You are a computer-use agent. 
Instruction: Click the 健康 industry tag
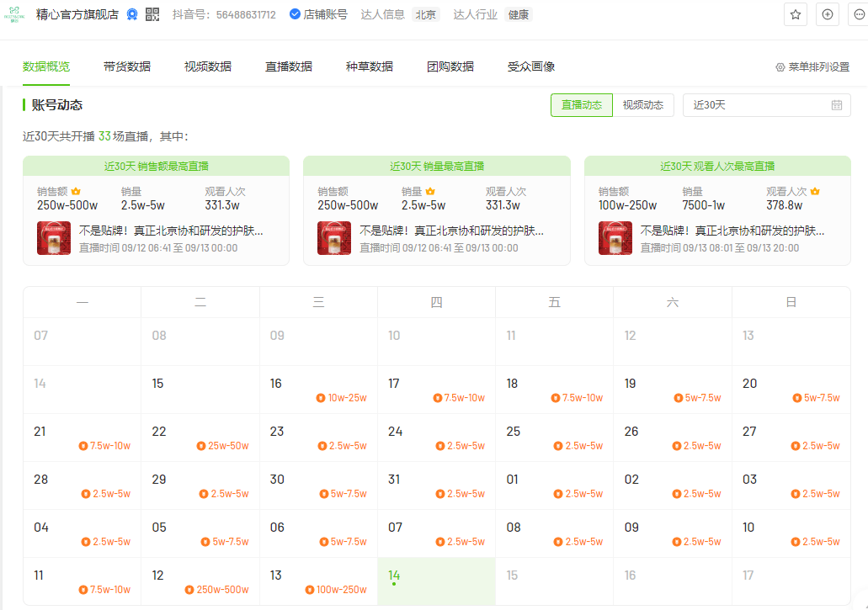click(x=518, y=14)
